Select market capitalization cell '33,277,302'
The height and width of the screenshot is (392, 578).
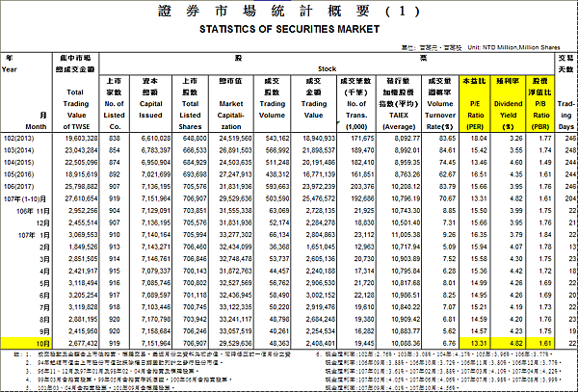pyautogui.click(x=236, y=235)
